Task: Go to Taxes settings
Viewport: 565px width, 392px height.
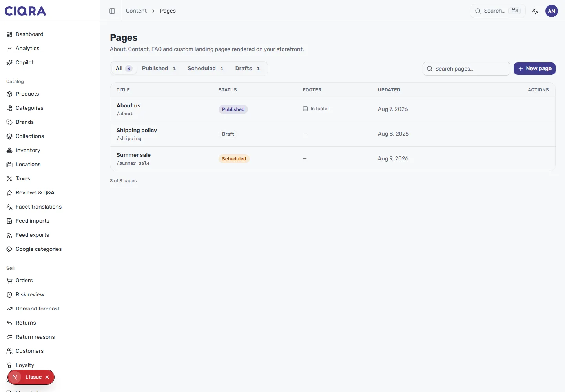Action: point(50,179)
